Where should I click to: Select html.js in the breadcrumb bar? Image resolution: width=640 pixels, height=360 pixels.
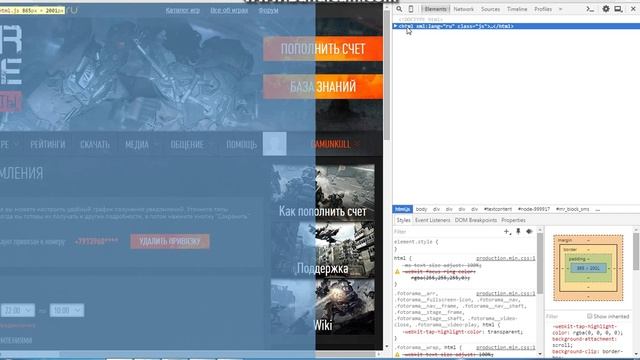(x=403, y=209)
